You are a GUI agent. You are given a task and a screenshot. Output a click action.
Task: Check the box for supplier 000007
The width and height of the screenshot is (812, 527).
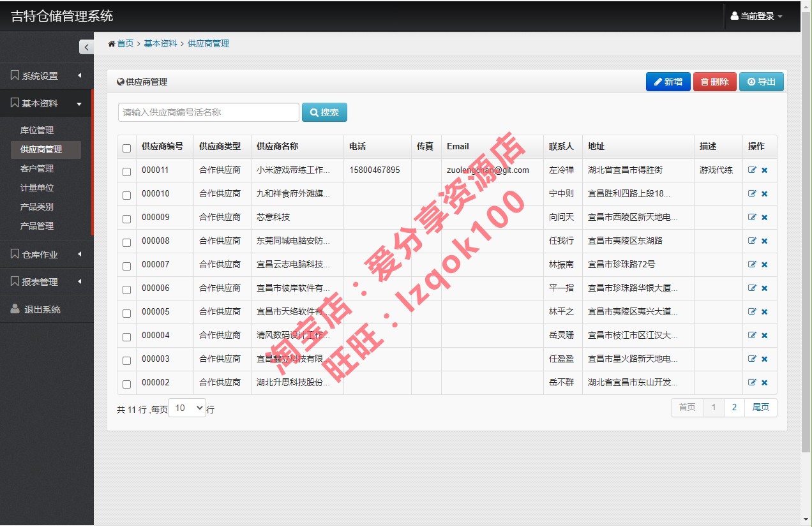[x=126, y=266]
